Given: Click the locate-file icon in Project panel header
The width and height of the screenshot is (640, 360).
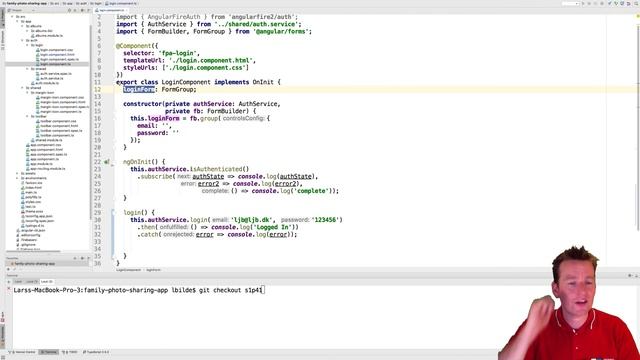Looking at the screenshot, I should pos(69,10).
